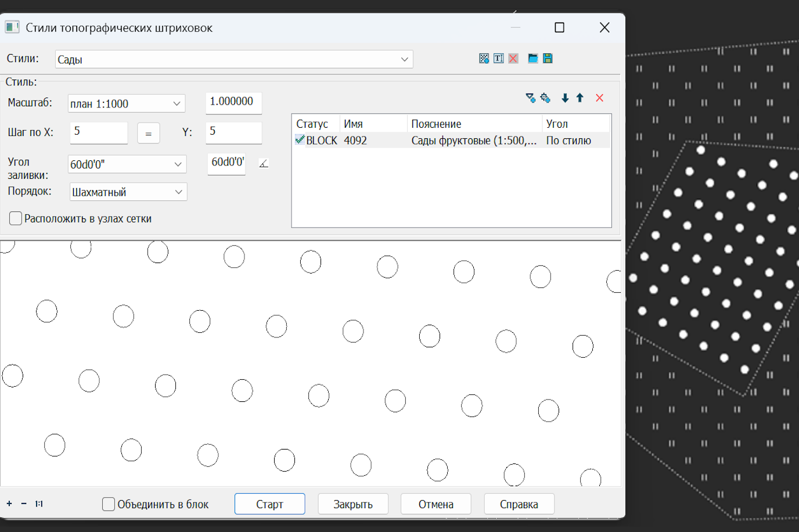Click the Пояснение column header
The height and width of the screenshot is (532, 799).
pos(474,124)
